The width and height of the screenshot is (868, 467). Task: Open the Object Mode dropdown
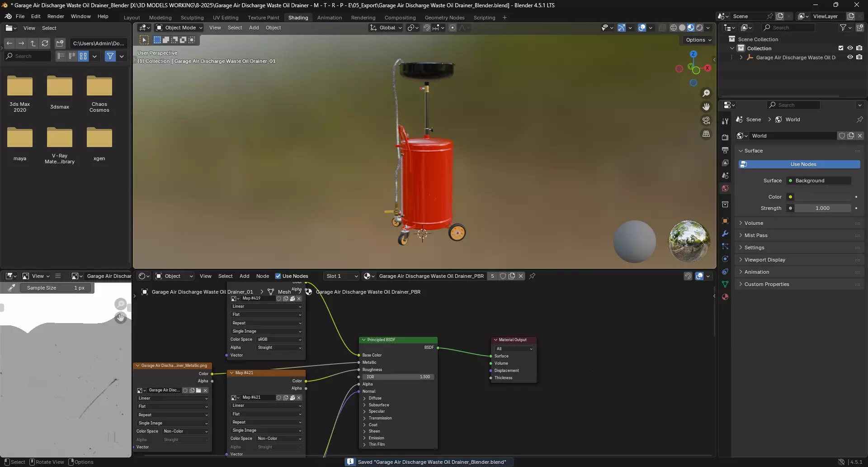coord(179,28)
